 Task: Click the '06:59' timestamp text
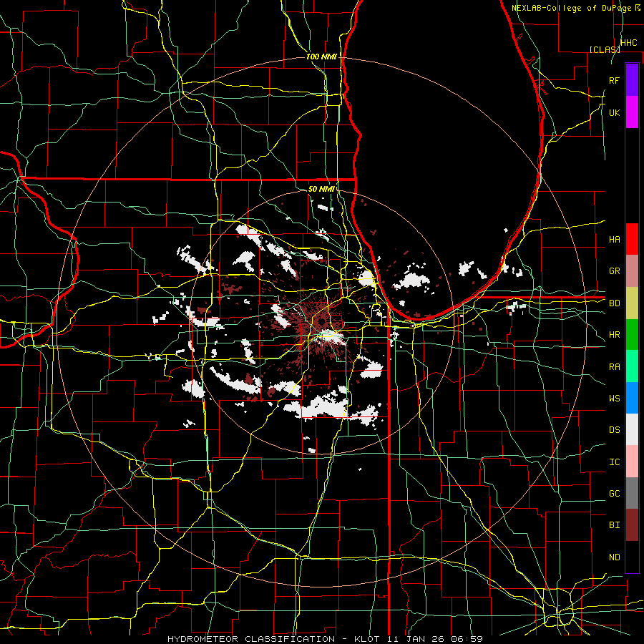coord(466,639)
